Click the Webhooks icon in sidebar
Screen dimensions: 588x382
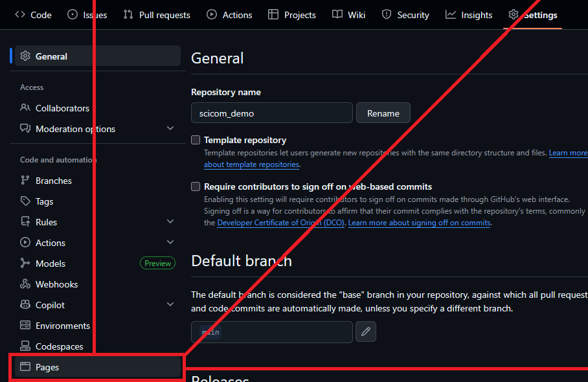[x=25, y=284]
